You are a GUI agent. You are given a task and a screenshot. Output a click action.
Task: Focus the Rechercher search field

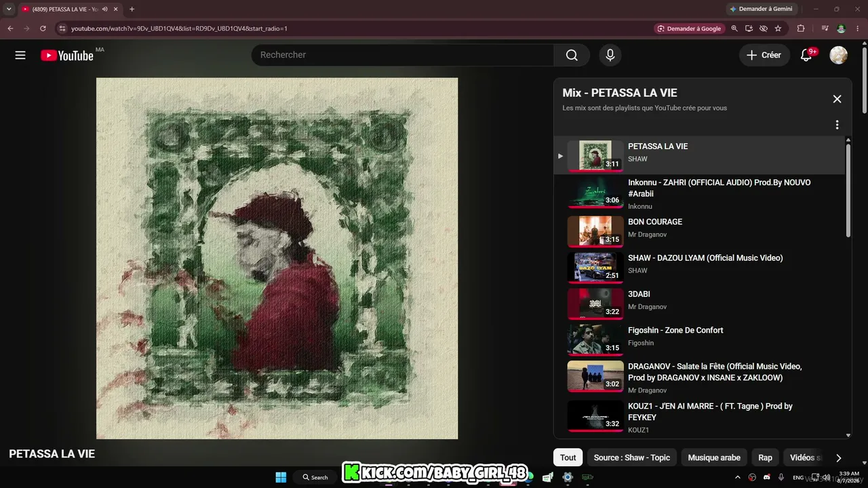[403, 55]
